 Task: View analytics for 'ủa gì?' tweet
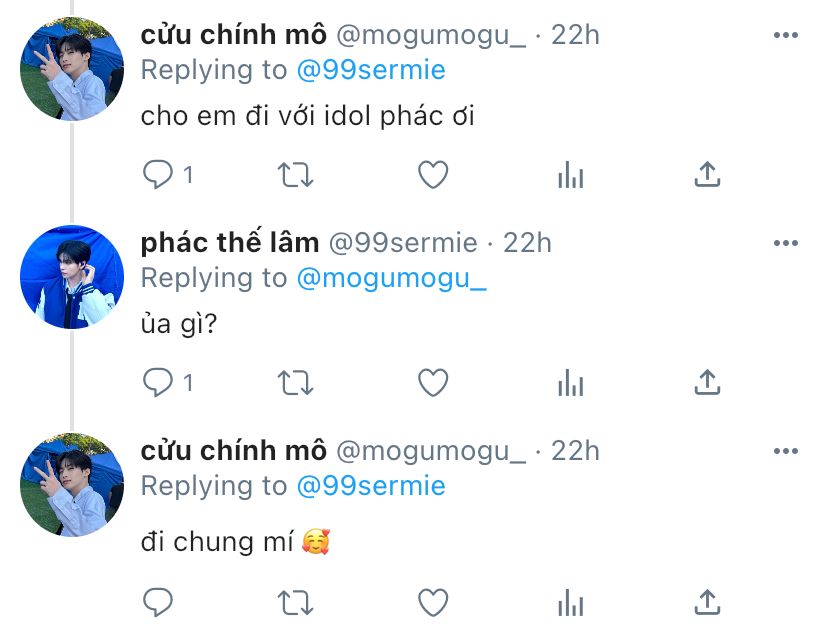tap(570, 383)
